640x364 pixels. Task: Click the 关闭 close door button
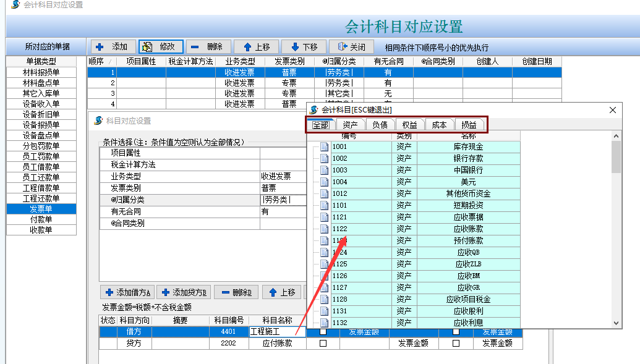(x=351, y=47)
